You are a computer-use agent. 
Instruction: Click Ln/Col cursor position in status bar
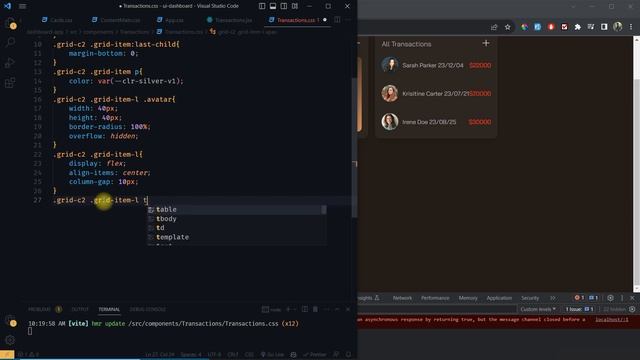tap(160, 355)
